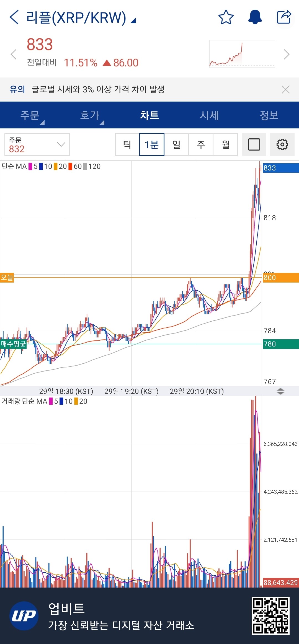Tap the share icon

(284, 17)
